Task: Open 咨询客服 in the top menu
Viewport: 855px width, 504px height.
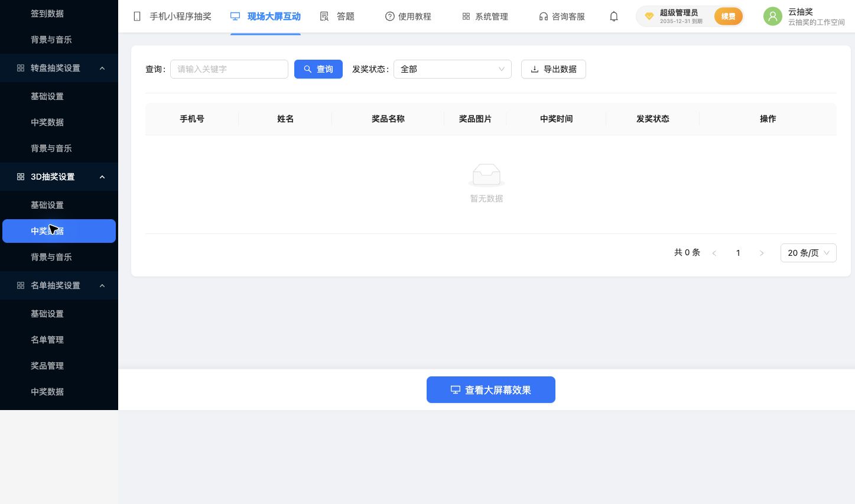Action: coord(562,17)
